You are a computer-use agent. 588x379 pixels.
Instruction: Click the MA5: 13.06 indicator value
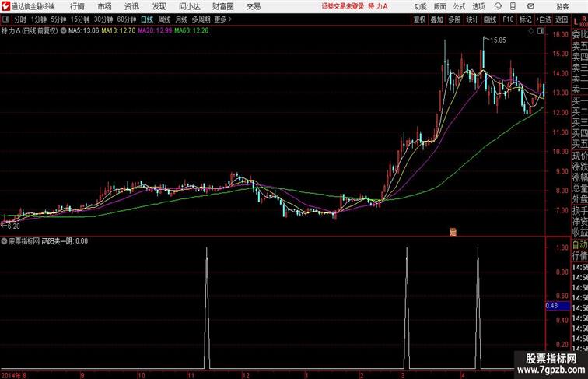point(83,31)
